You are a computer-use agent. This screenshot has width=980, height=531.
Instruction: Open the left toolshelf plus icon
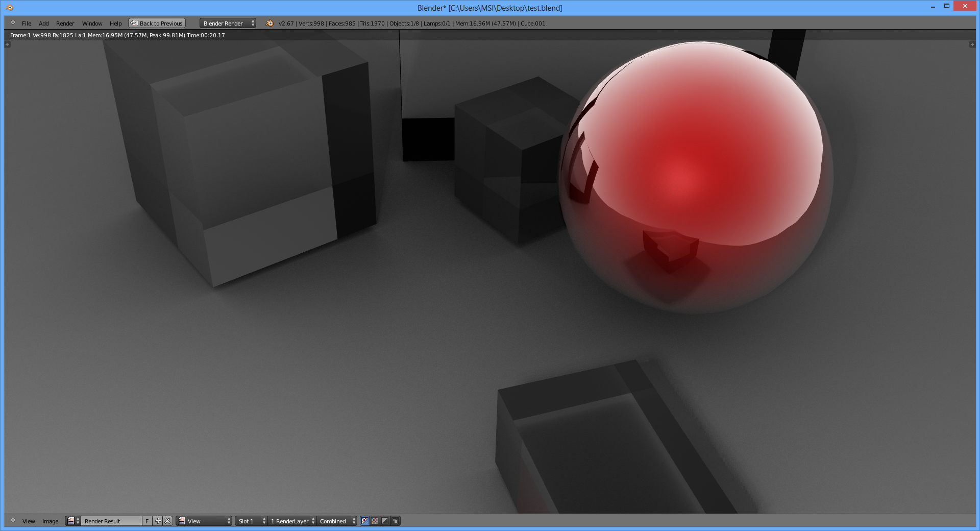tap(7, 45)
